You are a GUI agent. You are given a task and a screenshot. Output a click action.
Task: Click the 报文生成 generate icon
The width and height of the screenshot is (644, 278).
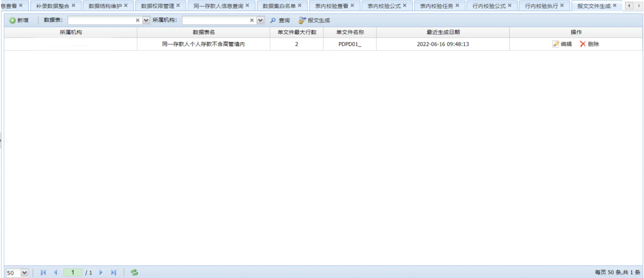point(302,21)
